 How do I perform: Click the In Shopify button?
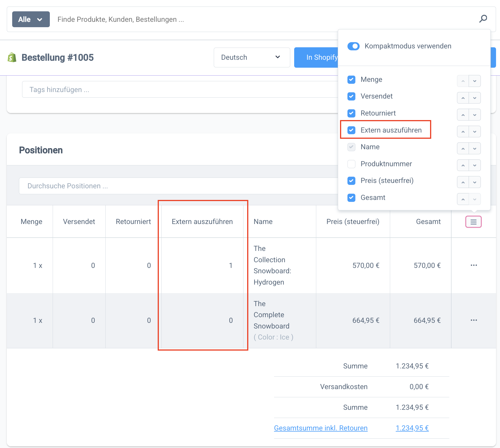316,57
